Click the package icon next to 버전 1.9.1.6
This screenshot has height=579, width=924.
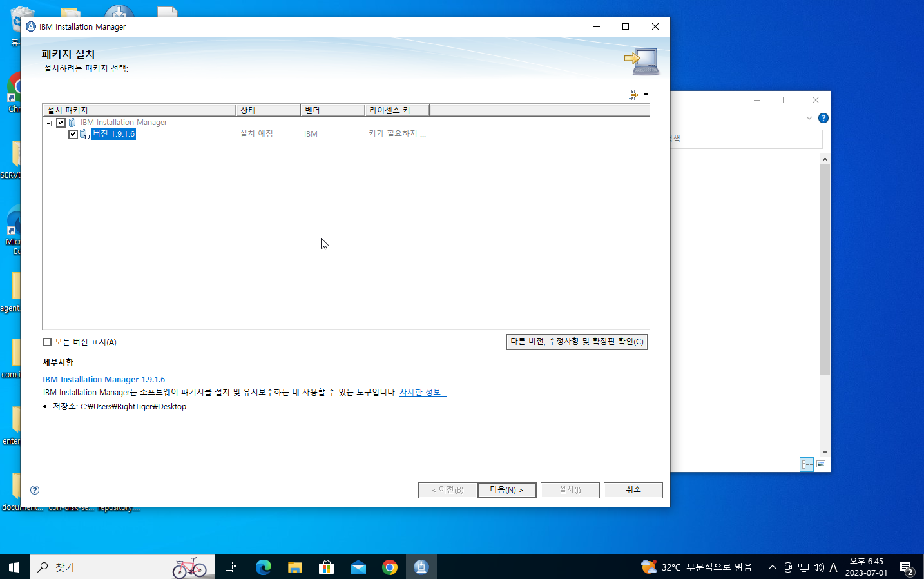coord(84,134)
